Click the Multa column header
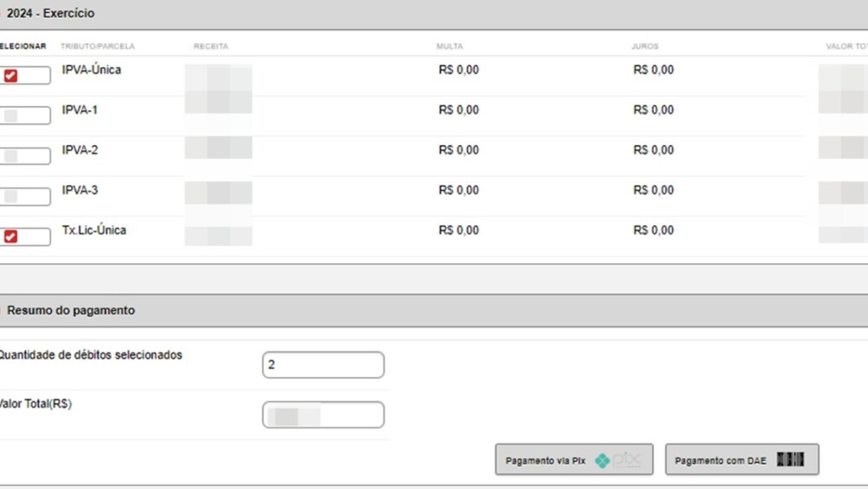The width and height of the screenshot is (868, 489). 450,46
